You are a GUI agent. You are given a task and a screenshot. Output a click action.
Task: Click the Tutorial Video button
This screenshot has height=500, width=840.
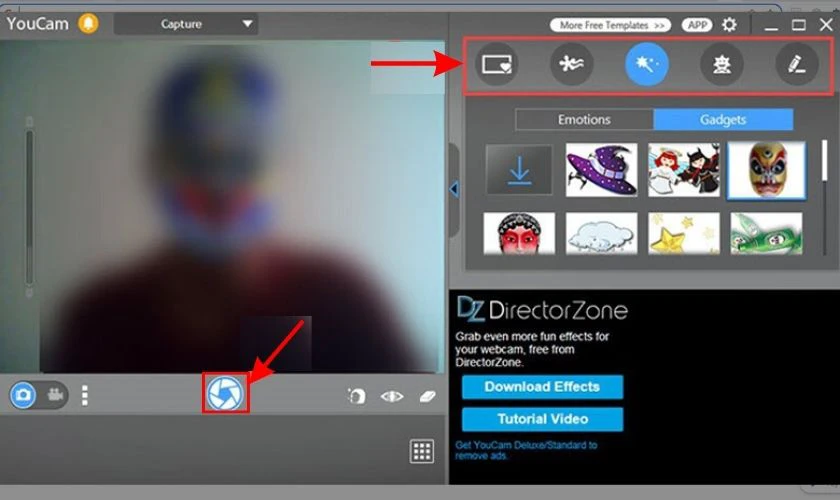click(542, 419)
